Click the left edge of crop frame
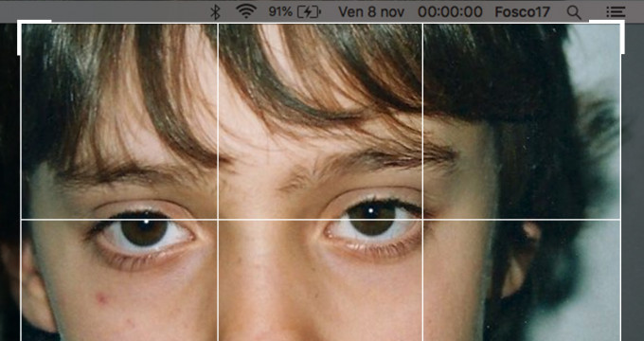The height and width of the screenshot is (341, 644). click(x=22, y=182)
